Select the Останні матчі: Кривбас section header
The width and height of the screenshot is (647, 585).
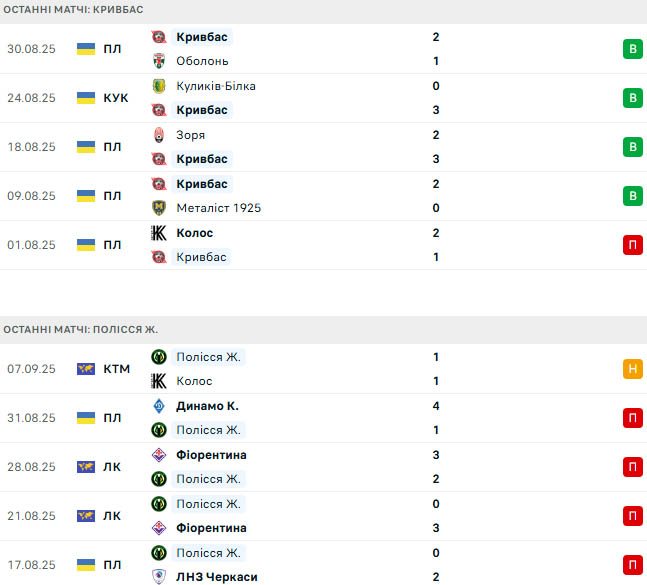pyautogui.click(x=73, y=9)
